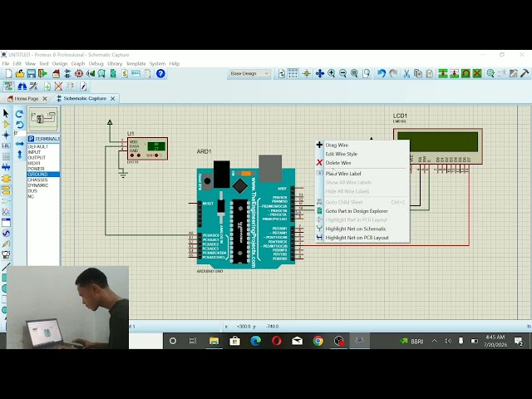The height and width of the screenshot is (399, 532).
Task: Select the Virtual Instruments Mode meter icon
Action: pyautogui.click(x=6, y=255)
